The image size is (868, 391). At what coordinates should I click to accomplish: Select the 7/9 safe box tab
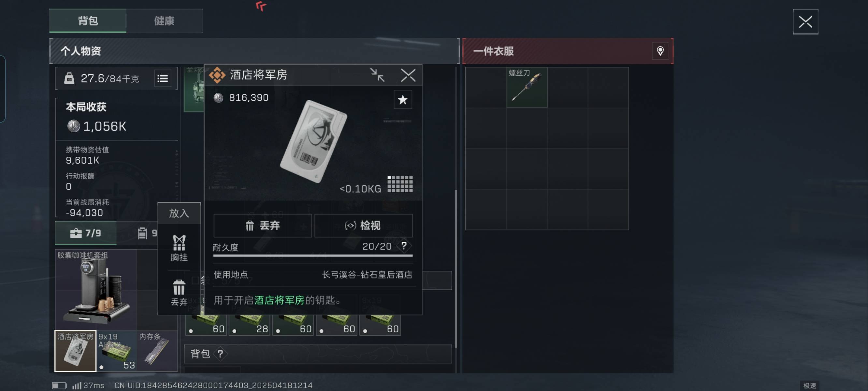coord(86,233)
